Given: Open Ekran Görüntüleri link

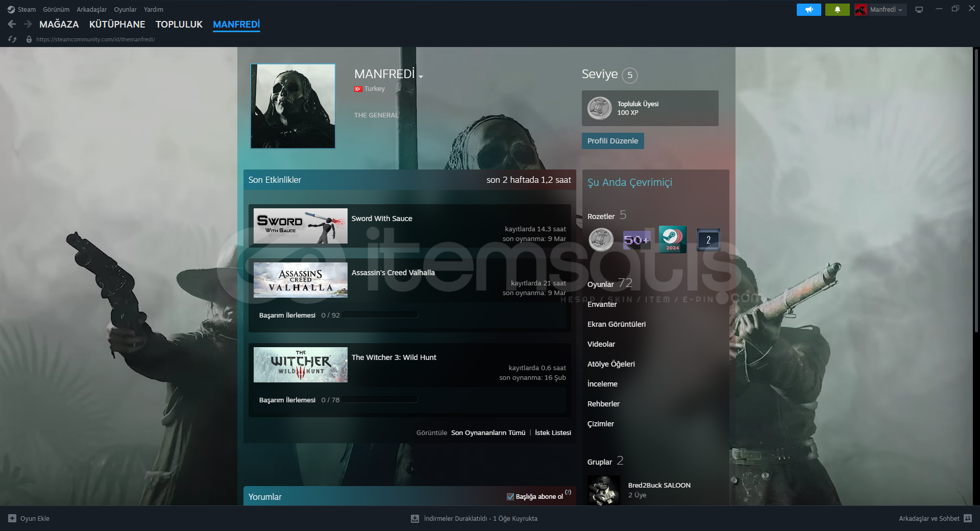Looking at the screenshot, I should pyautogui.click(x=617, y=324).
